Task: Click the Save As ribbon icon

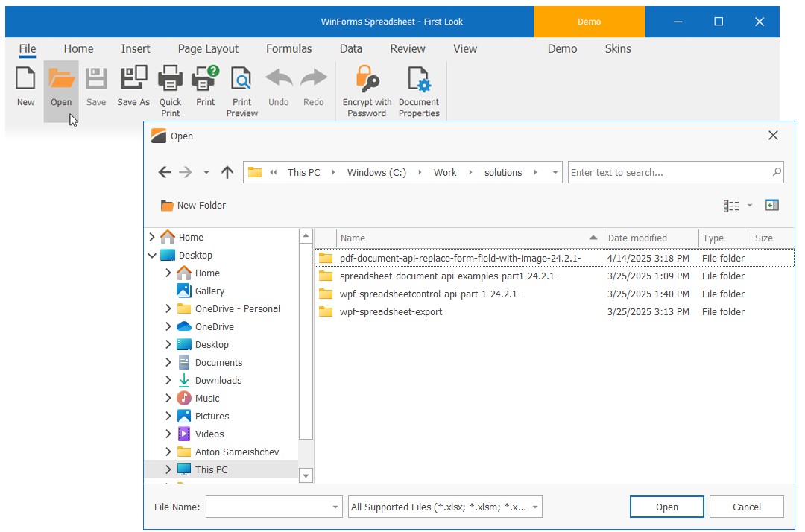Action: [133, 80]
